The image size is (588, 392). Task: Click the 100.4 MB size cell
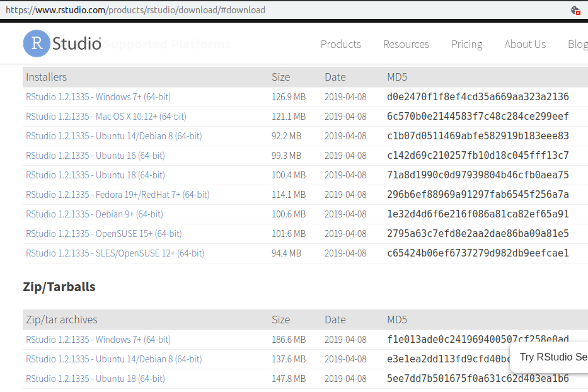pyautogui.click(x=289, y=175)
